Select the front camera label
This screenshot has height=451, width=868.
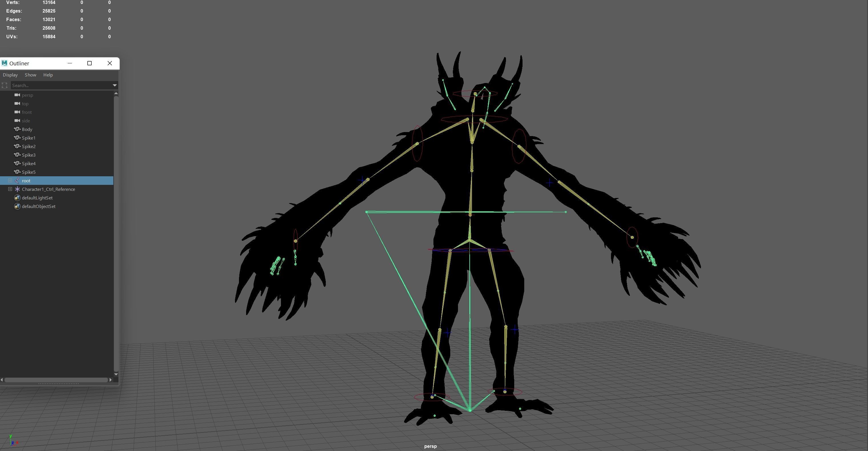27,112
